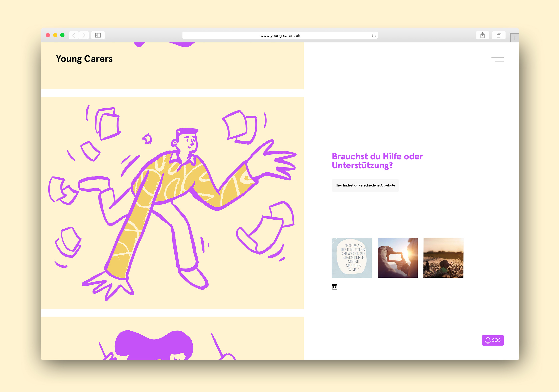
Task: Open the Share menu icon
Action: (x=482, y=35)
